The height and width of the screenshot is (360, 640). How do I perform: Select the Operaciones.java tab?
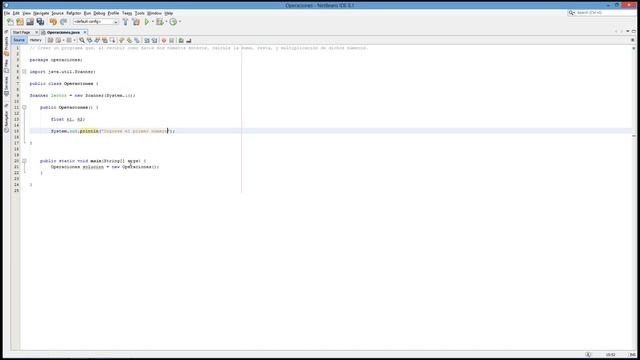(63, 32)
